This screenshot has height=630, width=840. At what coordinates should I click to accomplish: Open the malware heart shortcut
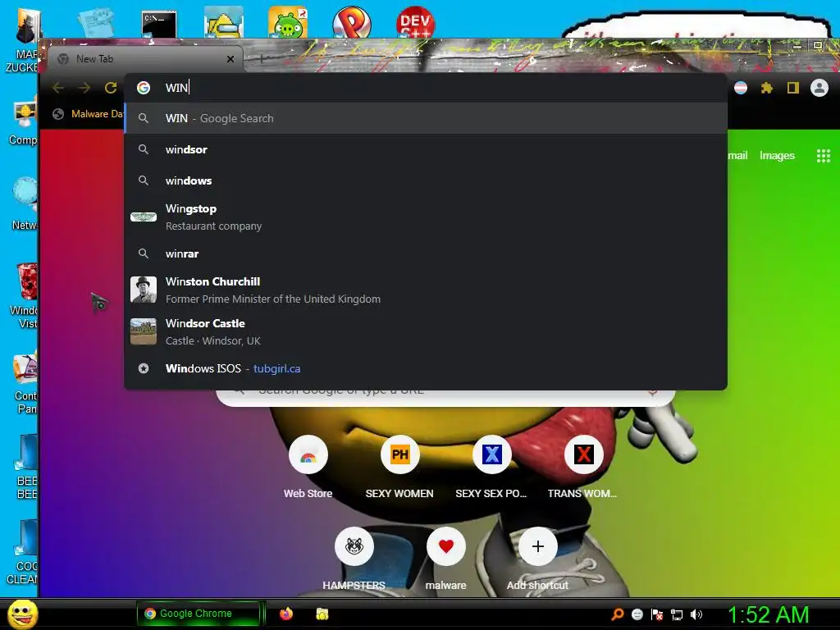coord(445,546)
